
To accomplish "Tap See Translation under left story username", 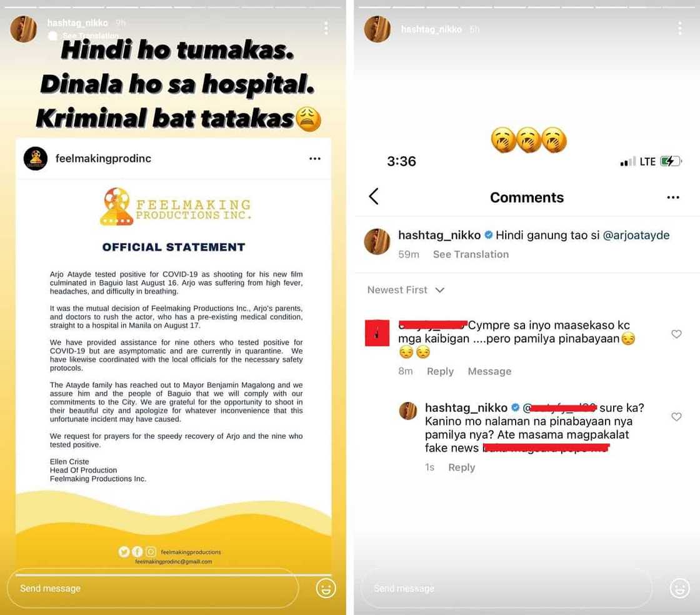I will [x=90, y=35].
